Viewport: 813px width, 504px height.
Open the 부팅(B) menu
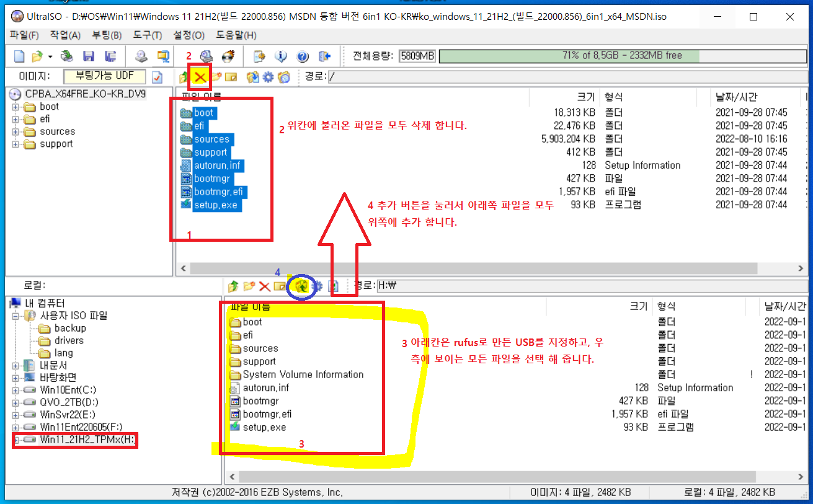coord(107,35)
